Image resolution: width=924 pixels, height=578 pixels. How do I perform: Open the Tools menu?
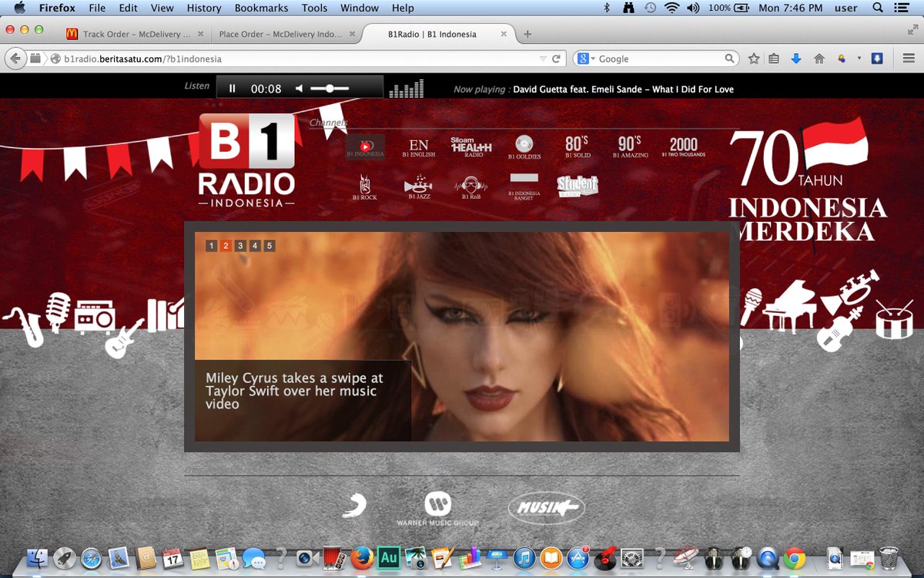[314, 8]
